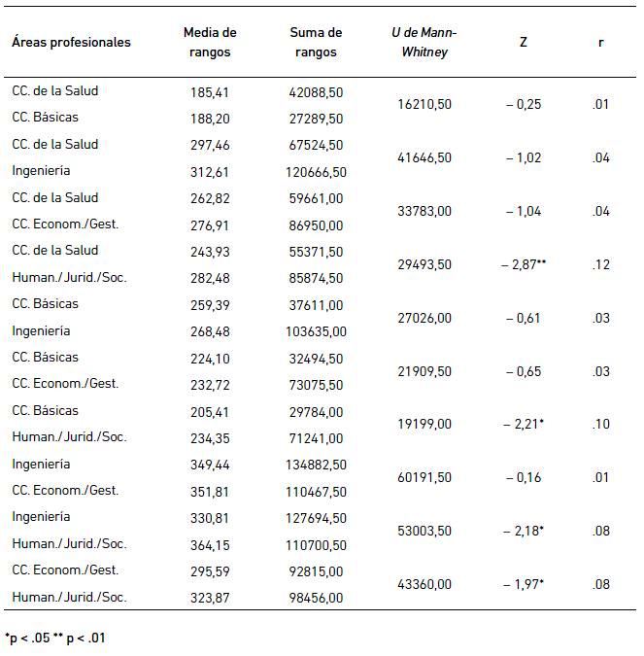The image size is (644, 656).
Task: Select the Z value – 2,21*
Action: [x=525, y=424]
